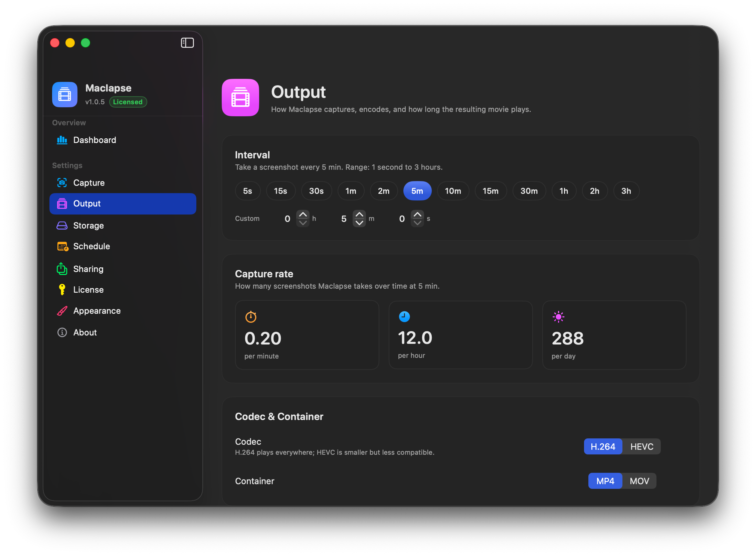
Task: Set interval preset to 5s
Action: 248,191
